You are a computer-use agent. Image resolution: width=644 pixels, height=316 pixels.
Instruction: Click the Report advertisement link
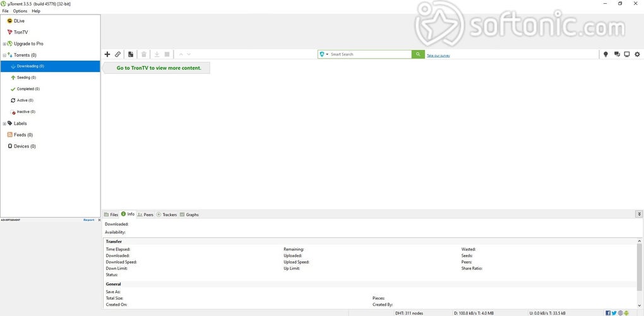click(x=89, y=220)
